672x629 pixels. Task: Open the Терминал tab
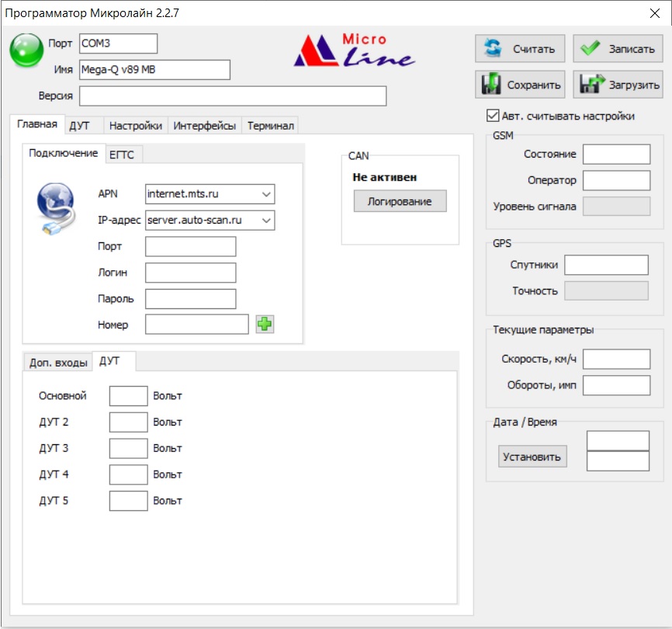[x=270, y=126]
